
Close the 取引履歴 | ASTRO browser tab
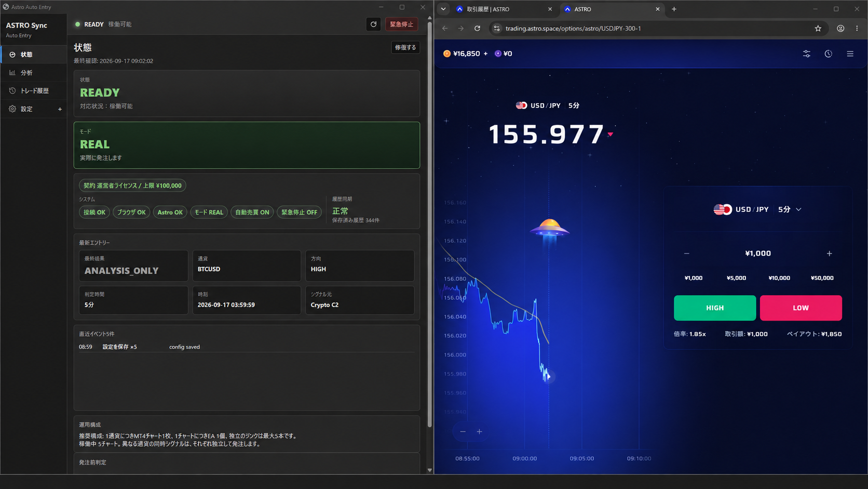(x=550, y=9)
